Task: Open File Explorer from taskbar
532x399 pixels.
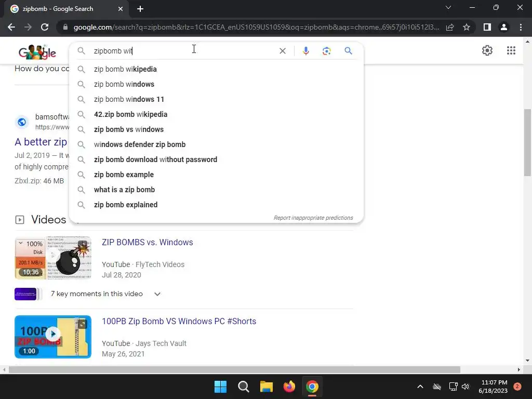Action: pos(267,387)
